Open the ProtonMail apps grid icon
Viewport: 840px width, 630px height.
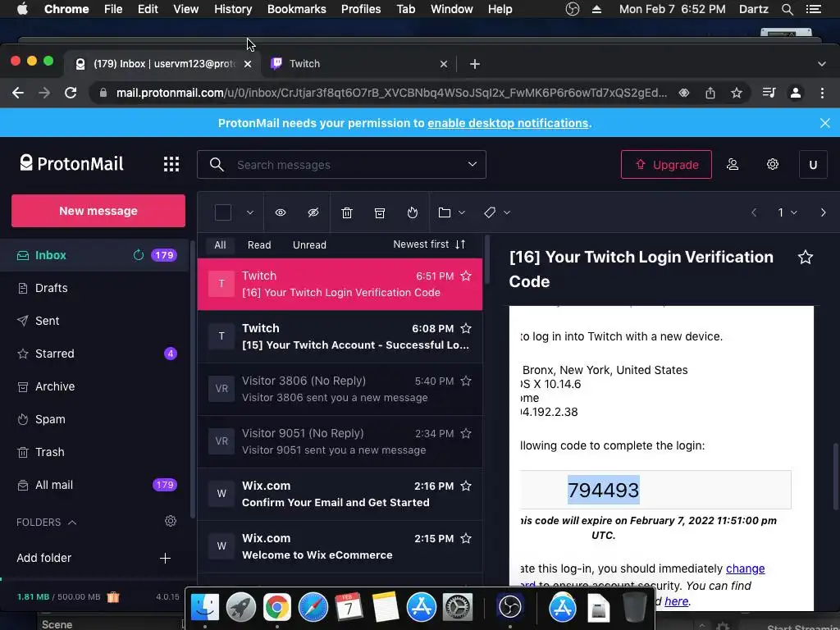coord(171,164)
